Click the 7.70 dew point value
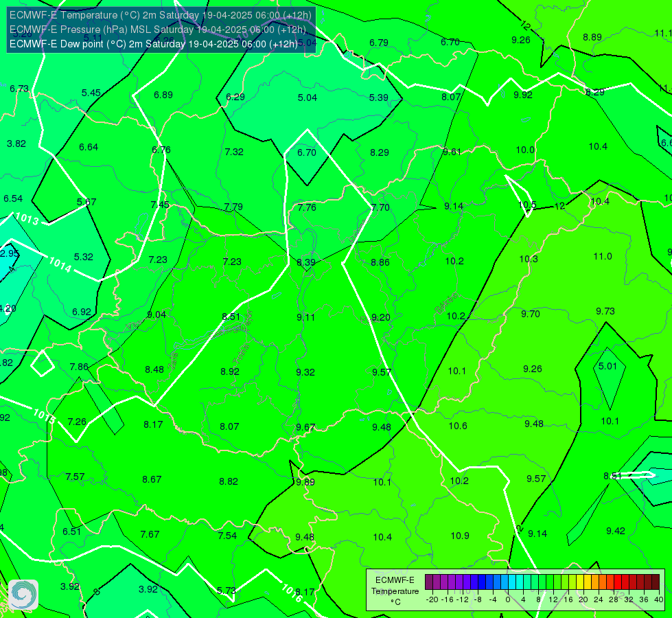The image size is (672, 618). point(380,207)
